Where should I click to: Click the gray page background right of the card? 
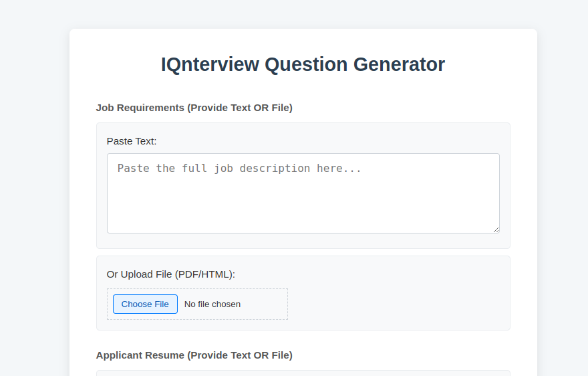pyautogui.click(x=563, y=201)
